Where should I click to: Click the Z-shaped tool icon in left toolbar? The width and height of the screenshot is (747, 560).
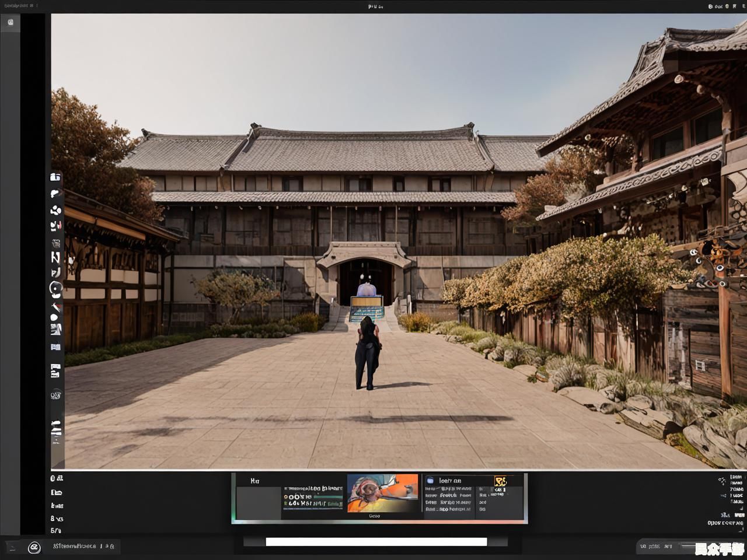pyautogui.click(x=55, y=257)
